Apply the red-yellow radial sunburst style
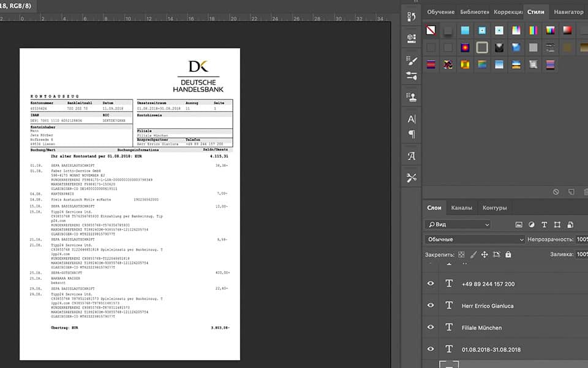This screenshot has height=368, width=588. tap(465, 47)
